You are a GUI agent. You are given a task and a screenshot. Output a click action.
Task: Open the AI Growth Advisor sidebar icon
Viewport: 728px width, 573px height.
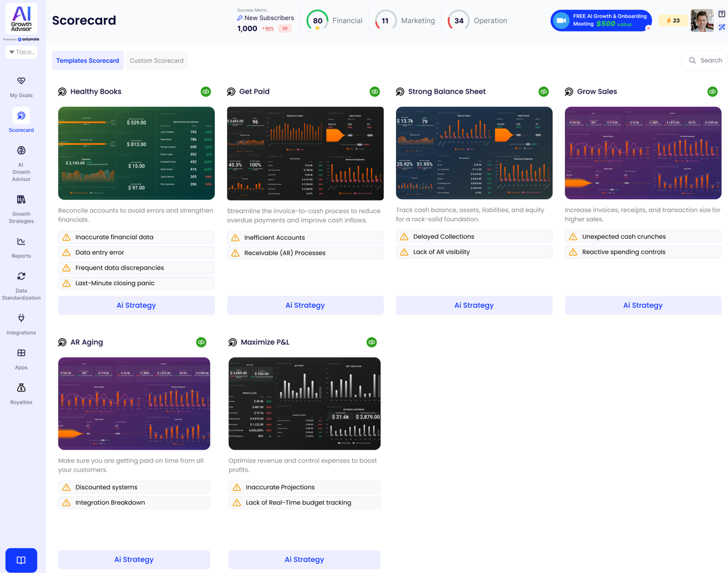(21, 151)
